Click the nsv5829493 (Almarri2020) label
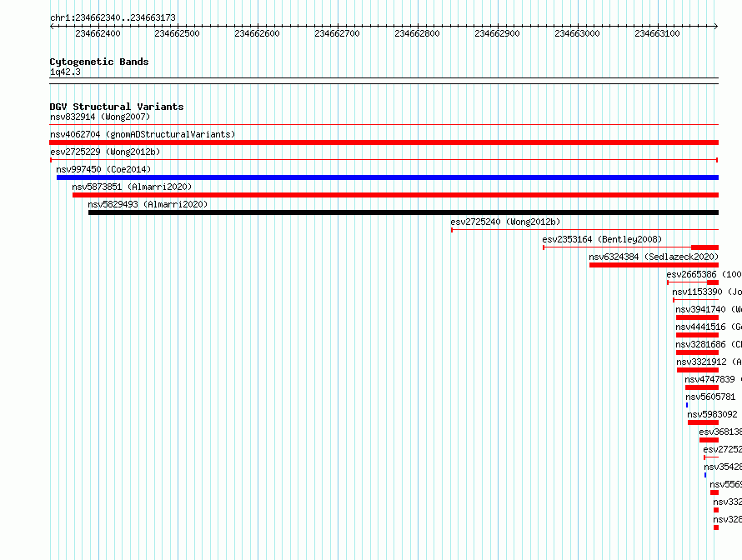The width and height of the screenshot is (742, 560). coord(148,204)
